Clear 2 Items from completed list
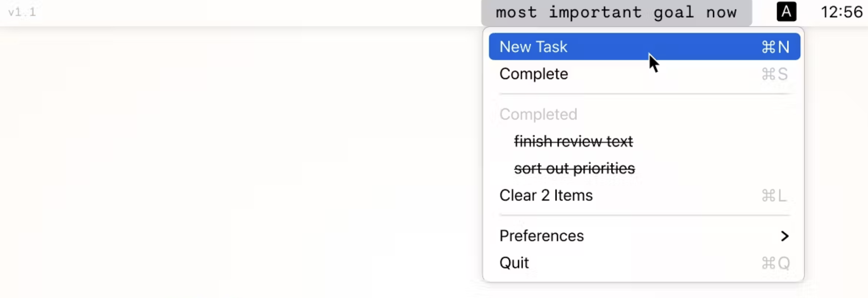This screenshot has width=868, height=298. point(644,196)
